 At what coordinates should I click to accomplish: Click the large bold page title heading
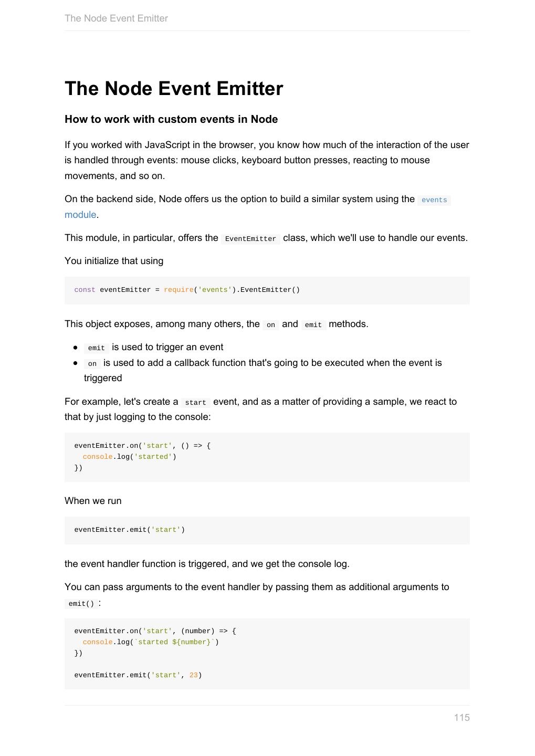click(x=174, y=89)
